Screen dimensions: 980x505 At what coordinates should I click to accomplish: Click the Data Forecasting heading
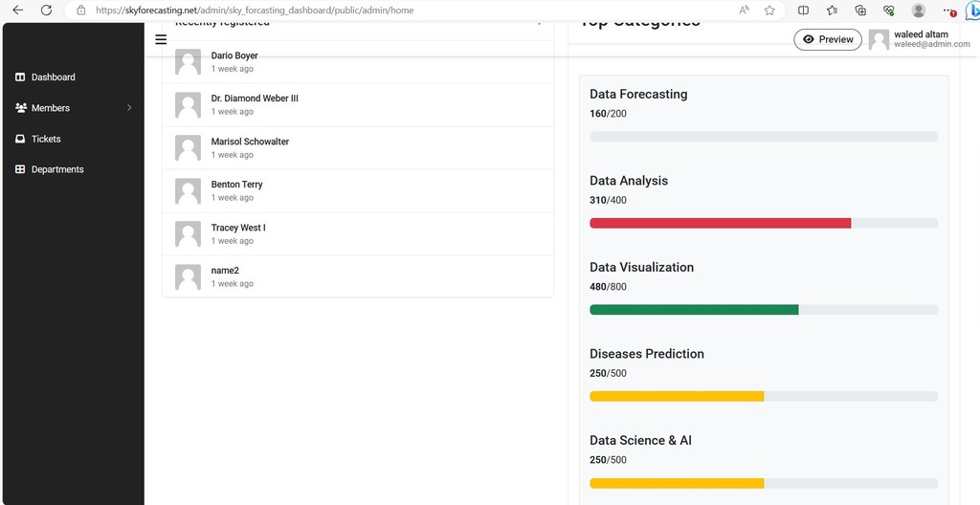pos(638,95)
